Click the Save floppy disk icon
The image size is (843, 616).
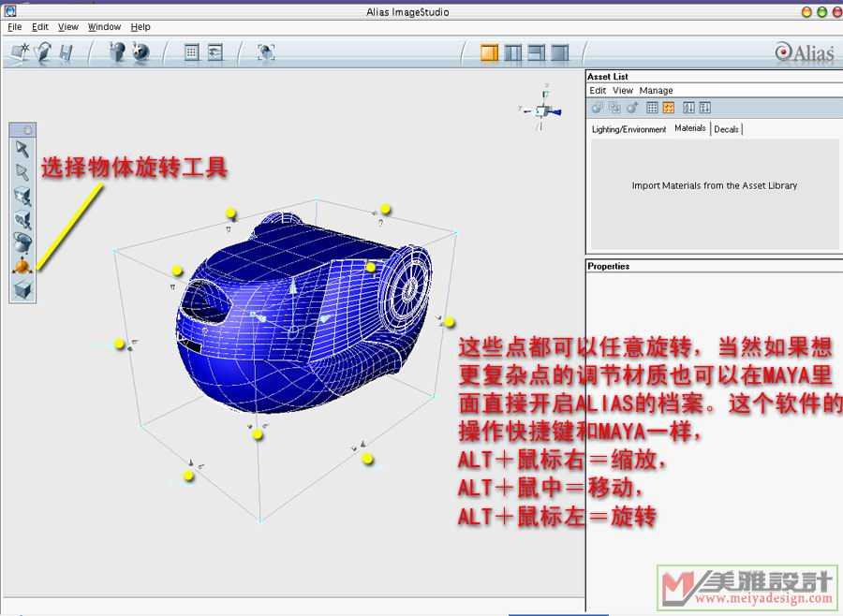[67, 52]
